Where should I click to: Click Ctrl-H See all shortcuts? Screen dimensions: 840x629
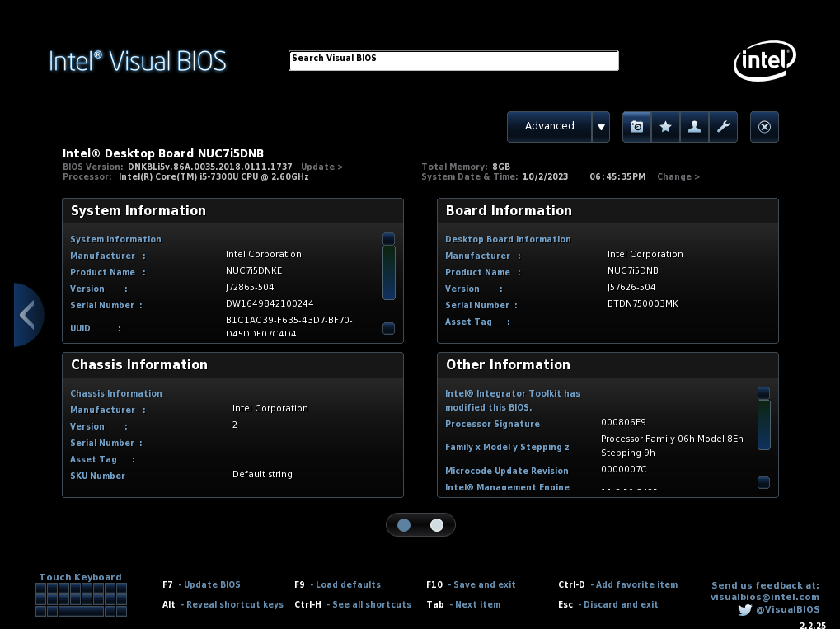point(353,604)
